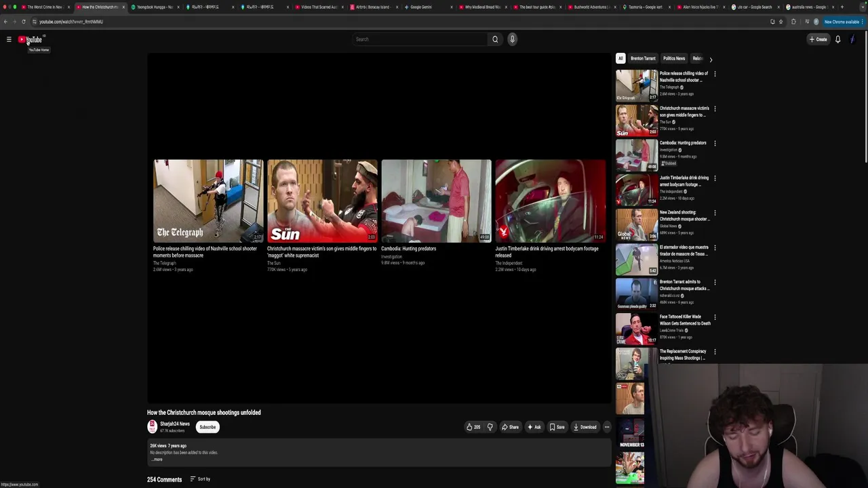Bookmark this page with the star icon
Screen dimensions: 868x488
coord(781,22)
